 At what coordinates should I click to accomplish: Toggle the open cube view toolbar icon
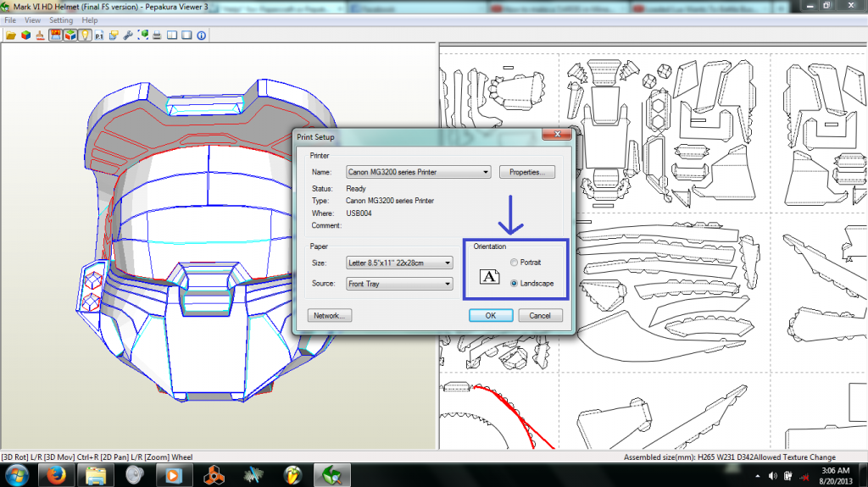click(70, 36)
